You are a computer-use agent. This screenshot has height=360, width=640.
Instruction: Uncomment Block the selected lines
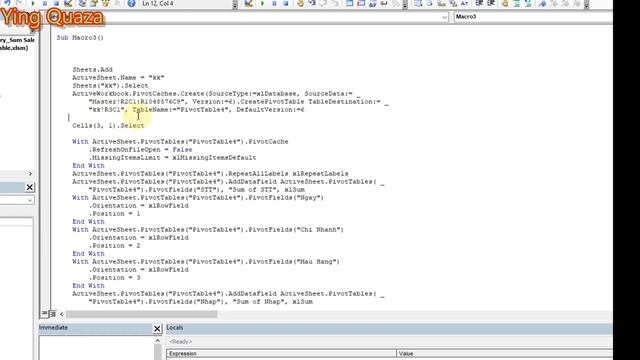(528, 3)
